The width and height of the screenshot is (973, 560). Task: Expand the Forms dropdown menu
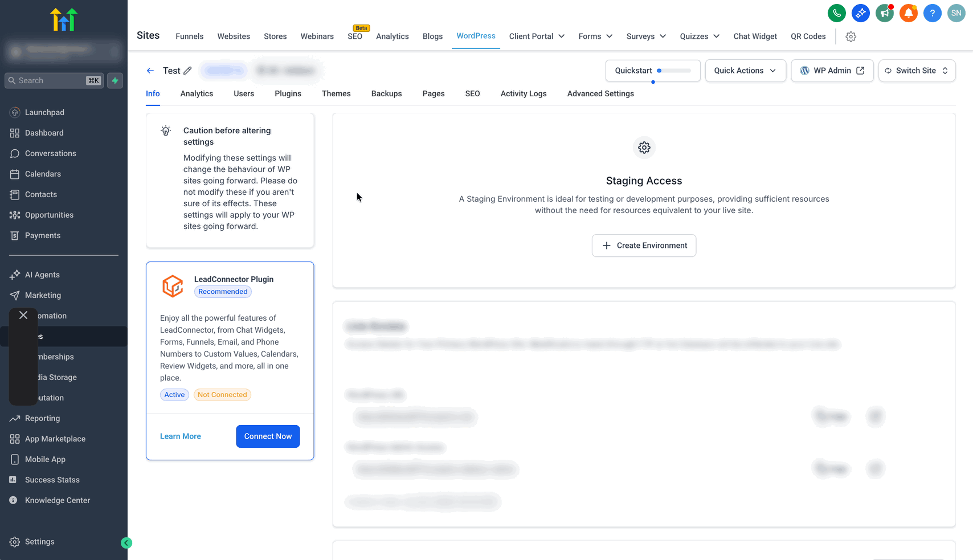(x=595, y=36)
